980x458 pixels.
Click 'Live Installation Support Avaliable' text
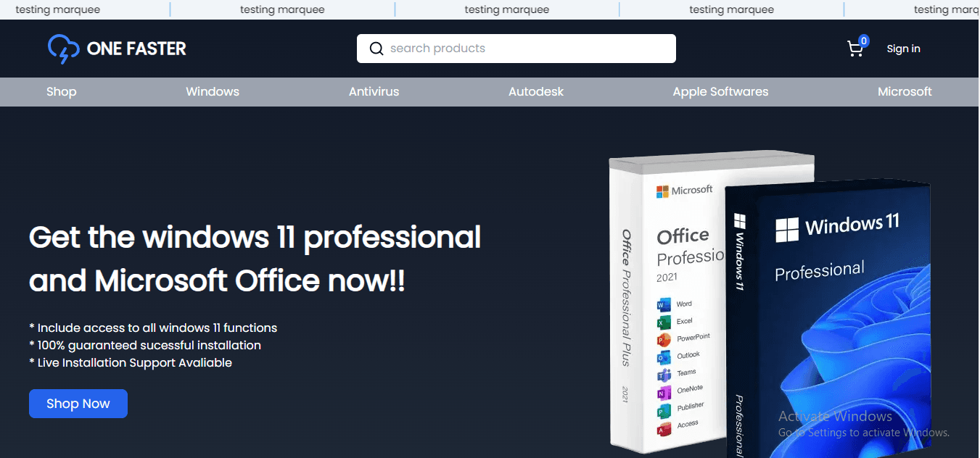[131, 362]
